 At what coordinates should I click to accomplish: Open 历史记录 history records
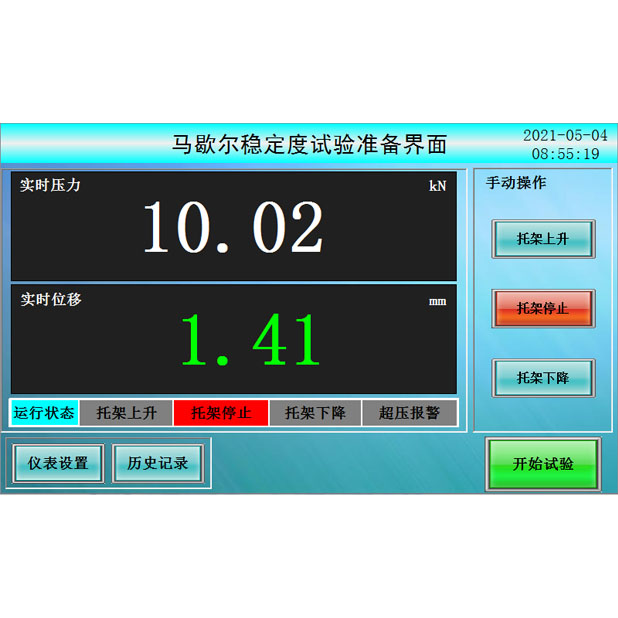(158, 463)
